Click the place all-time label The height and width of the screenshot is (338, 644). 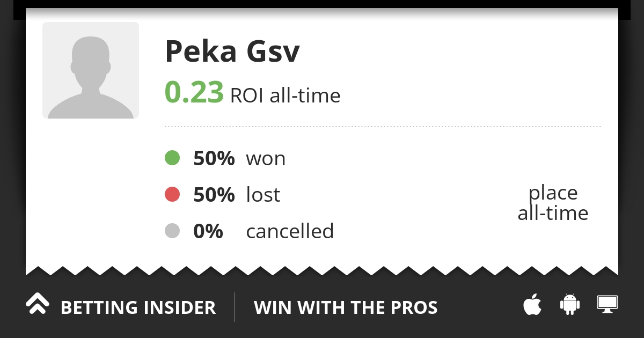[553, 203]
